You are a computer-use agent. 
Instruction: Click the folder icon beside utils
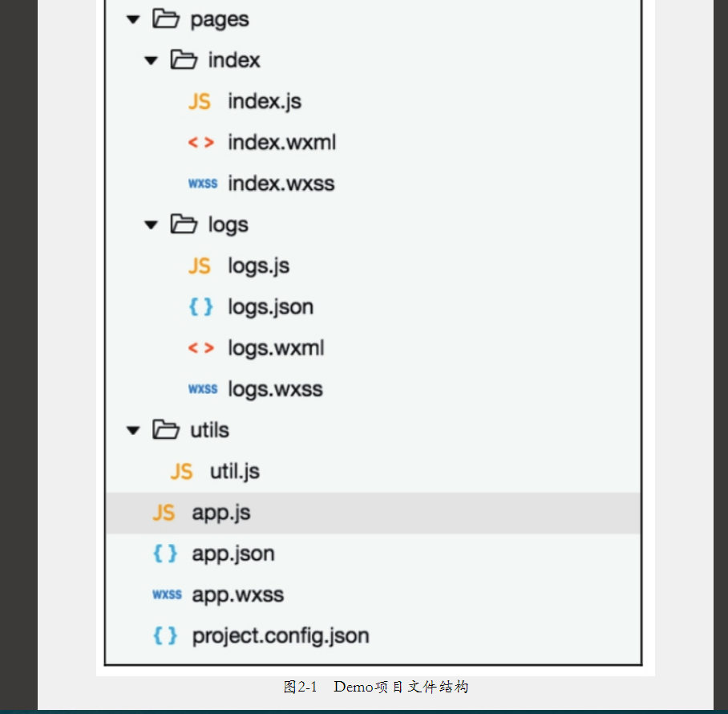tap(165, 430)
